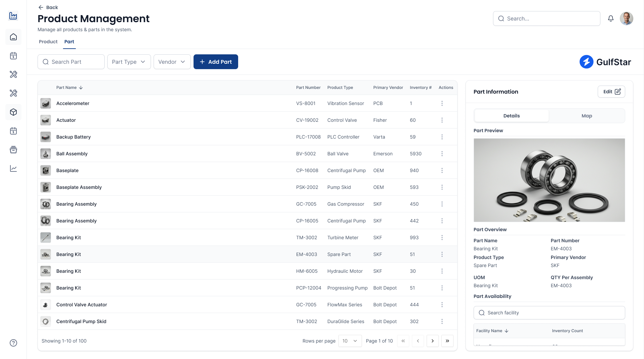Click the Add Part button
644x359 pixels.
[x=216, y=62]
